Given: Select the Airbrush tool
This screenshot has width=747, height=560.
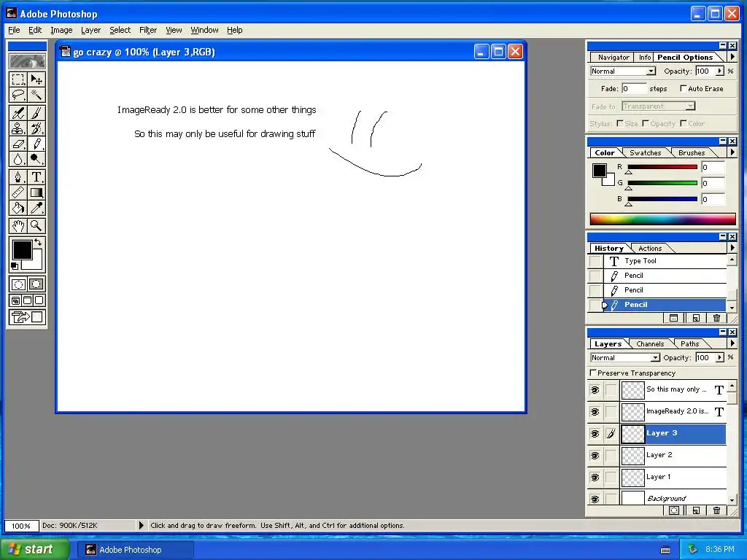Looking at the screenshot, I should pyautogui.click(x=18, y=113).
